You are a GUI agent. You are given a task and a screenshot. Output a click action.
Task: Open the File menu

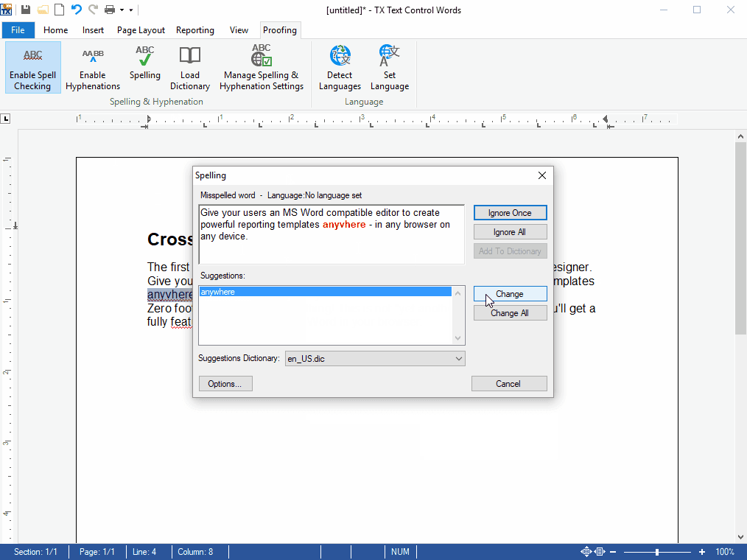point(18,30)
